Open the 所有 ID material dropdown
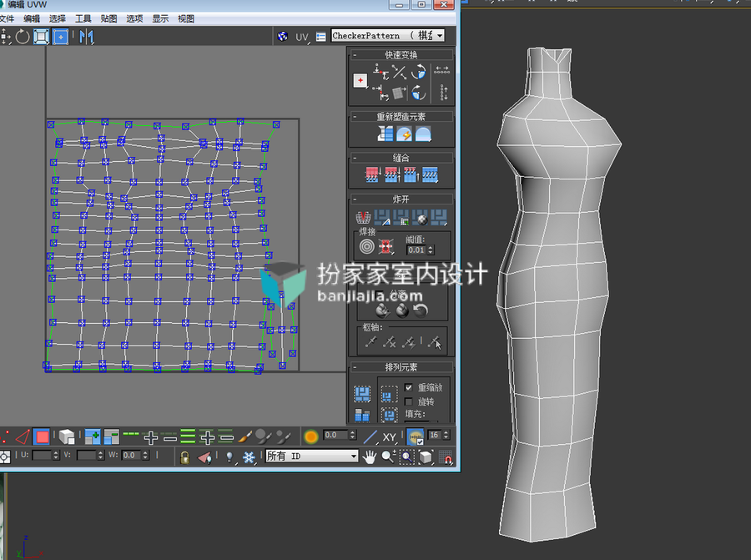 [312, 456]
